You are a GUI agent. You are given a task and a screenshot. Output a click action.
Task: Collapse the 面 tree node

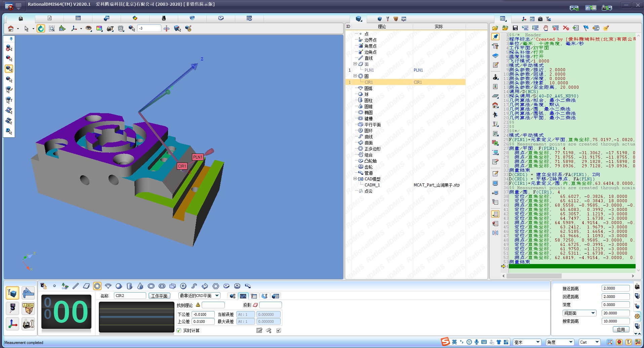click(x=355, y=64)
